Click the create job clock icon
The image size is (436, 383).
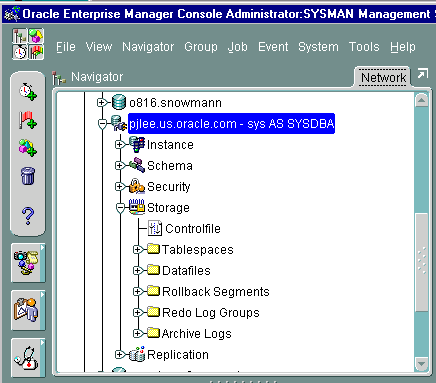pos(27,92)
